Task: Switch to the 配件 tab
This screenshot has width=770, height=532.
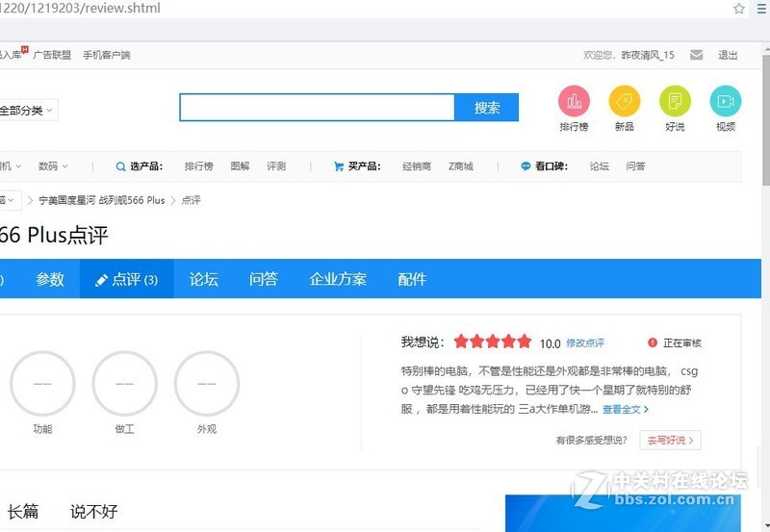Action: pyautogui.click(x=412, y=279)
